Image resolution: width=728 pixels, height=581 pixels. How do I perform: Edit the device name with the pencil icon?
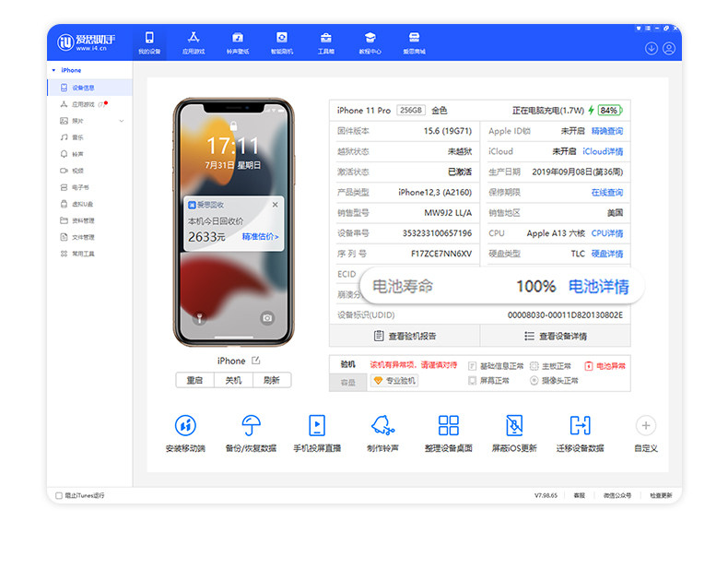coord(256,361)
